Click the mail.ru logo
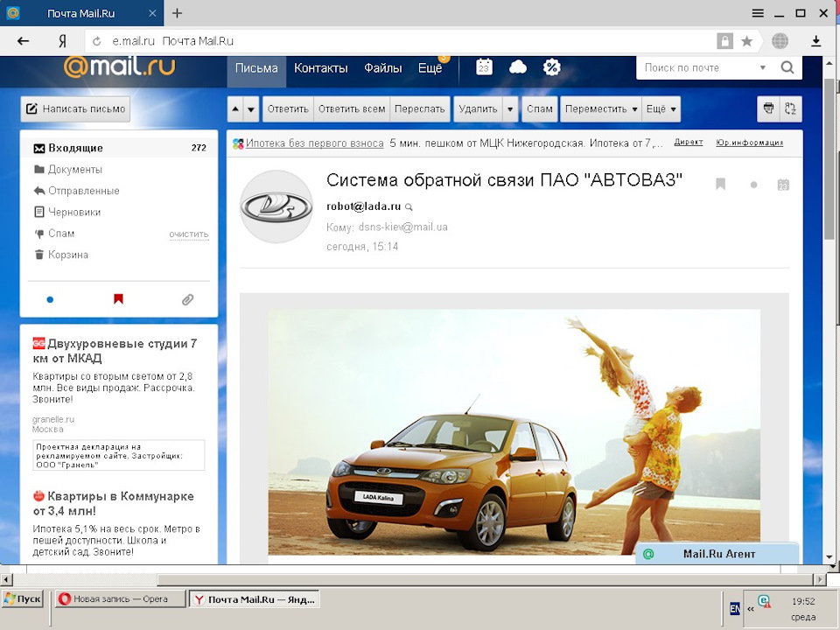The width and height of the screenshot is (840, 630). [120, 66]
